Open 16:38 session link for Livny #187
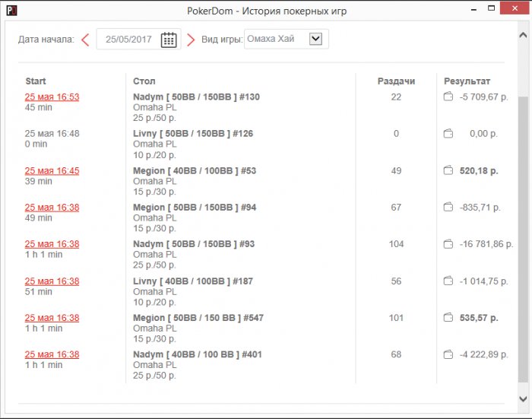 pyautogui.click(x=52, y=281)
